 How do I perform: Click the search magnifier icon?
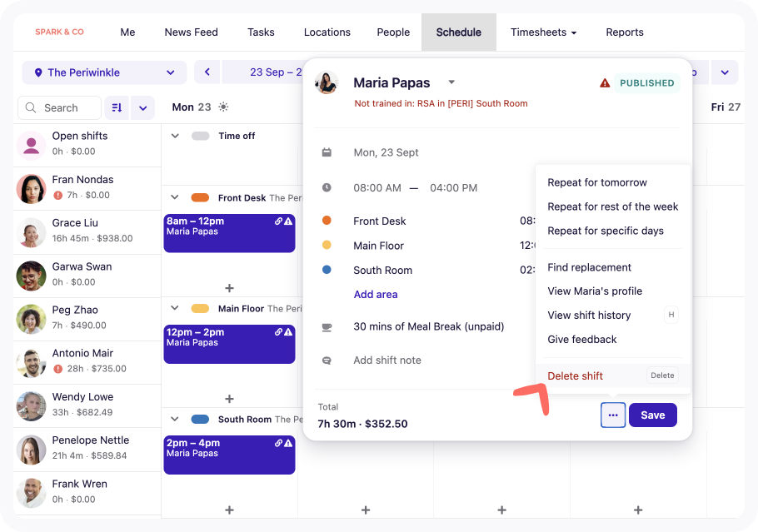click(31, 107)
